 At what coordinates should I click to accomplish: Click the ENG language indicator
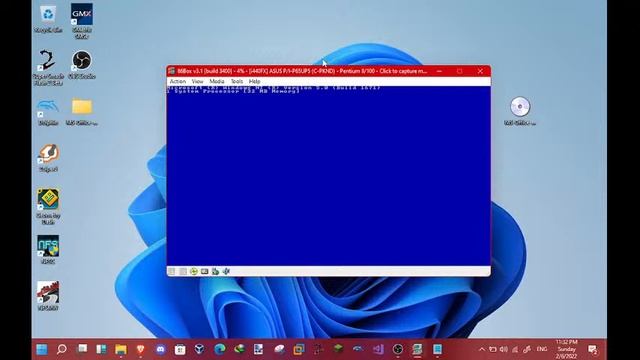(542, 349)
